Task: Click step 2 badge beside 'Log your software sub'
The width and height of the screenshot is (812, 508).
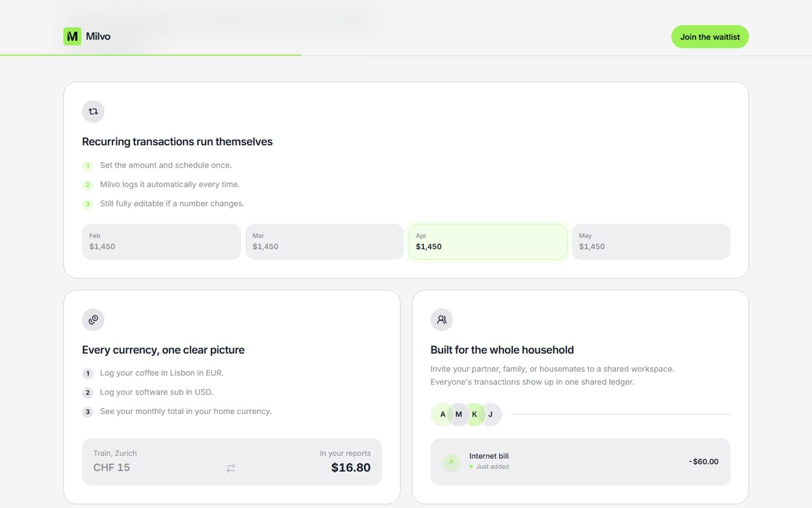Action: pos(88,393)
